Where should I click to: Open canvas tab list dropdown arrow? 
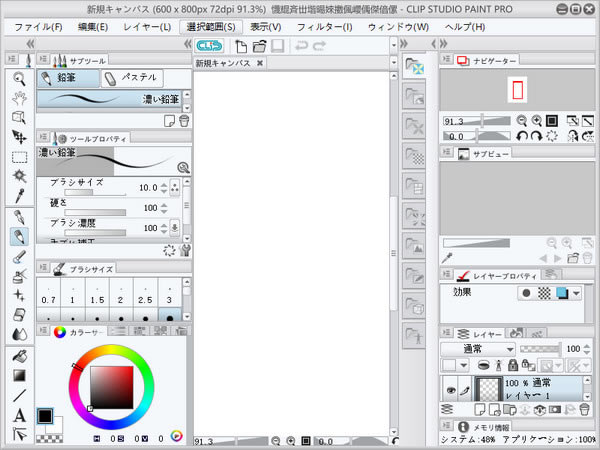click(394, 62)
